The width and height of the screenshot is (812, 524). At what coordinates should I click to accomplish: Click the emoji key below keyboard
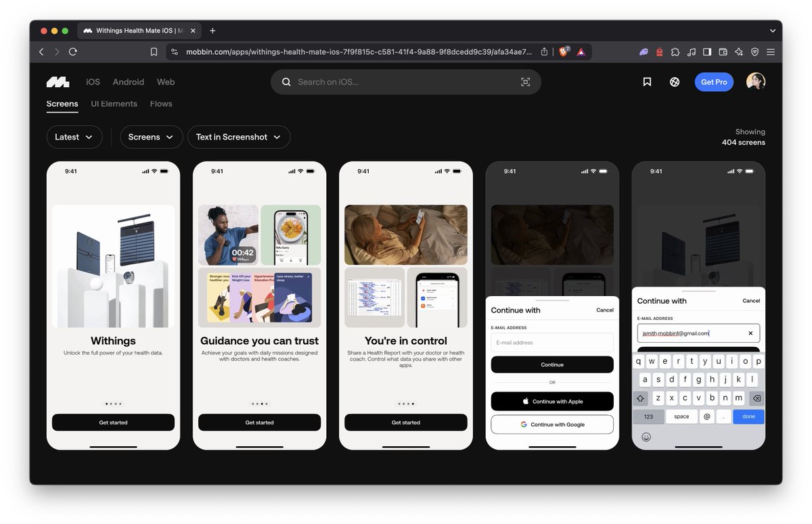646,437
